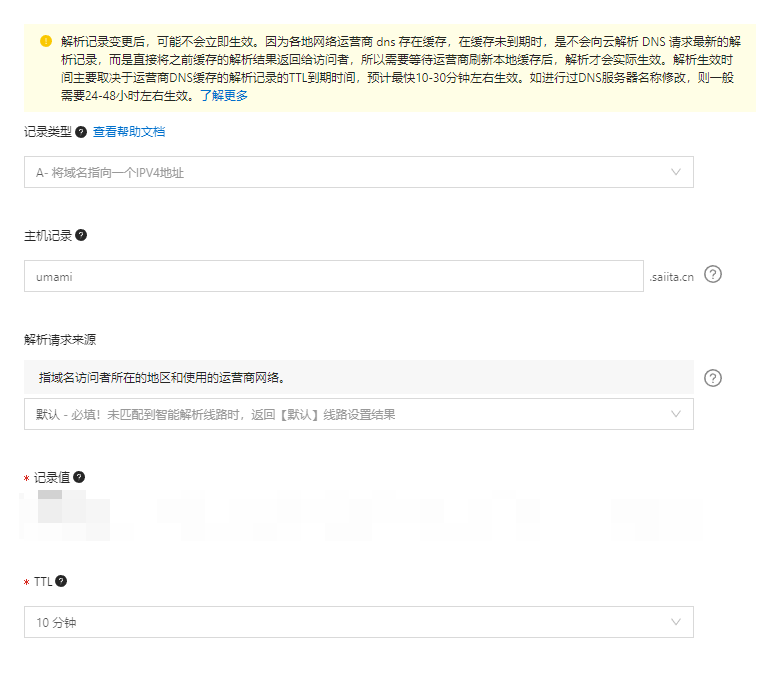Click the 记录值 input field
The image size is (780, 698).
358,517
